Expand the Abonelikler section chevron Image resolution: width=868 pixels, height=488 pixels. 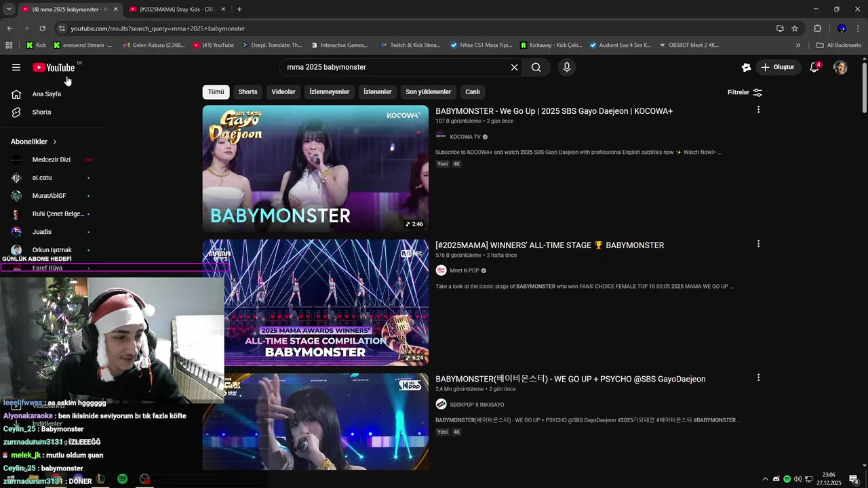[55, 142]
